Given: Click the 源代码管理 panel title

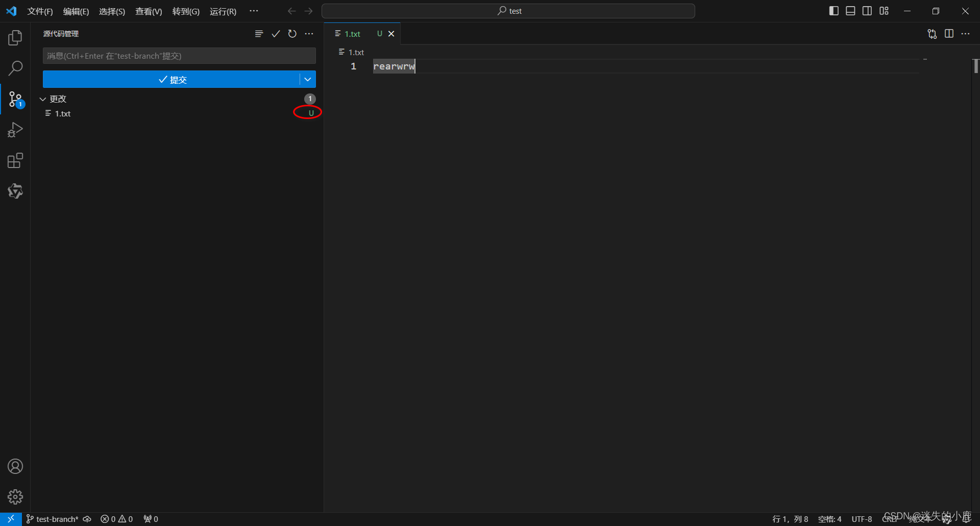Looking at the screenshot, I should (61, 34).
